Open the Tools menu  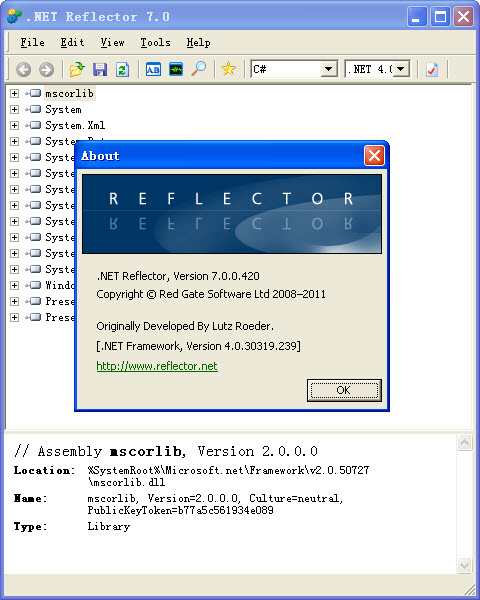(x=155, y=42)
